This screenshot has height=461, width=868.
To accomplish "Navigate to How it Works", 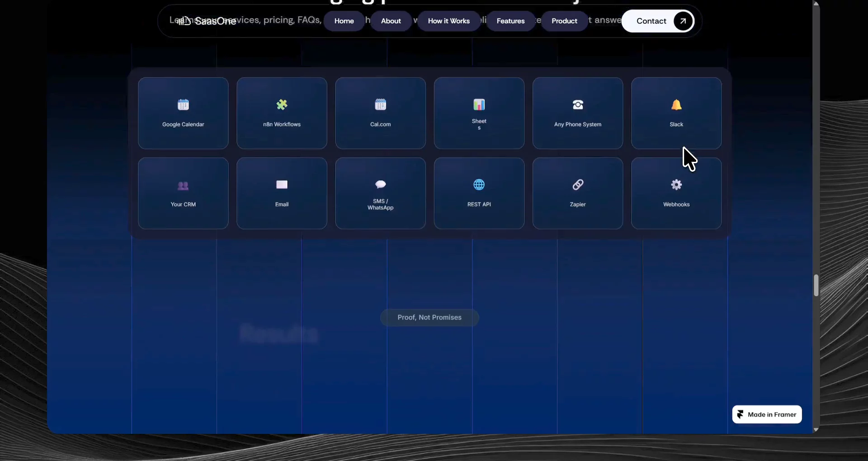I will pos(449,21).
